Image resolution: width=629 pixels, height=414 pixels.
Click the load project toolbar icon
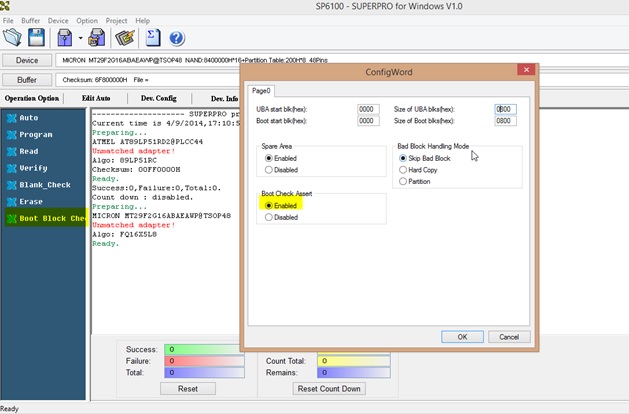[63, 38]
